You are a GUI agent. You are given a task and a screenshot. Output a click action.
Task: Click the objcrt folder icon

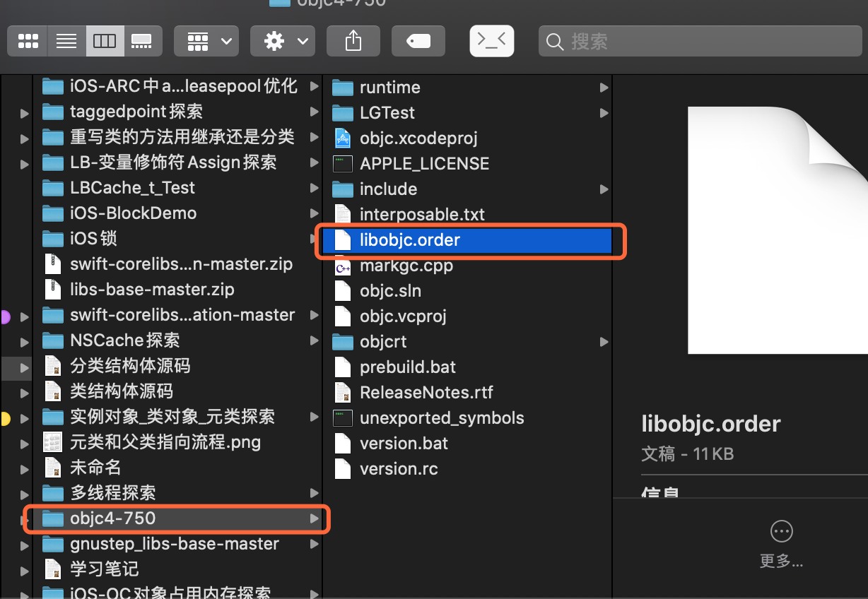pos(343,342)
